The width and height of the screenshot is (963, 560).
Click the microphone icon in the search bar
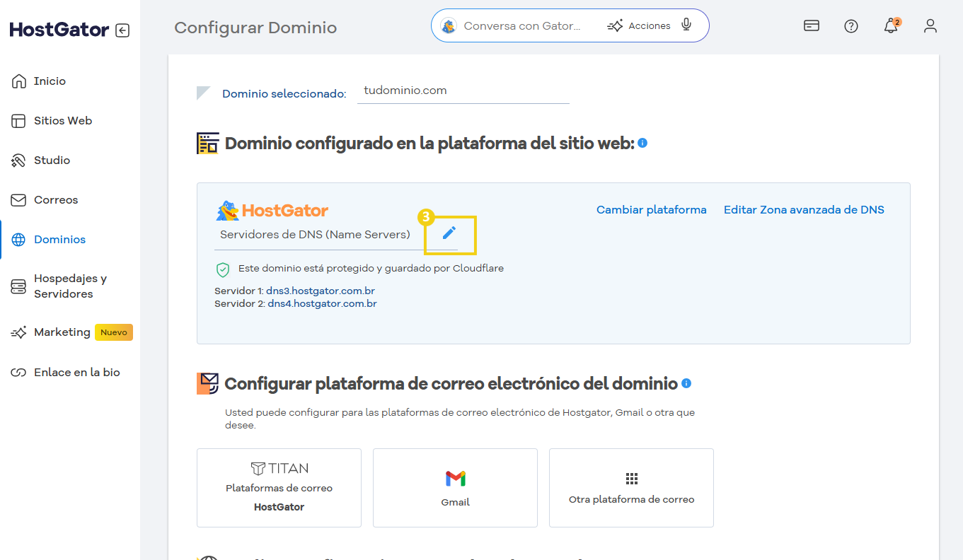coord(686,25)
